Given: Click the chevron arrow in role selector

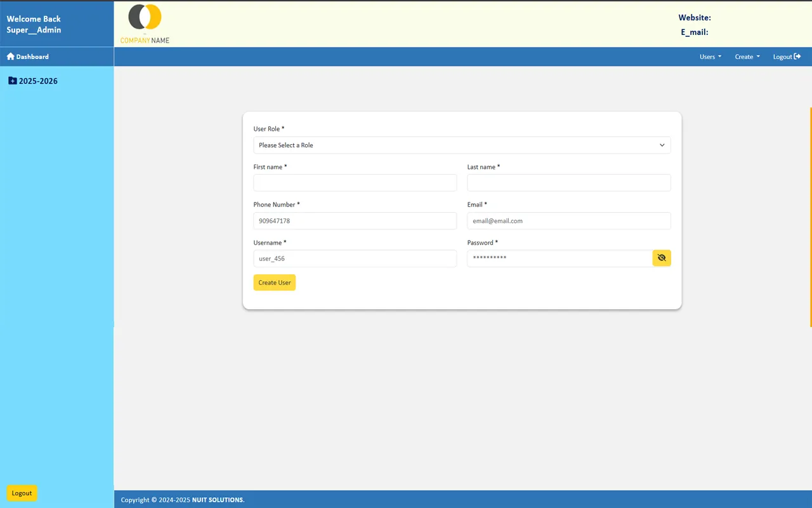Looking at the screenshot, I should 662,145.
